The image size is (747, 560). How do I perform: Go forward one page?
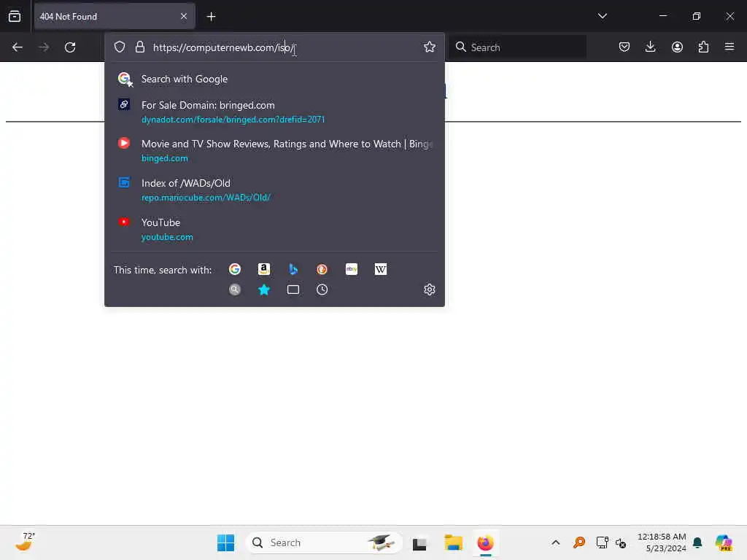44,47
